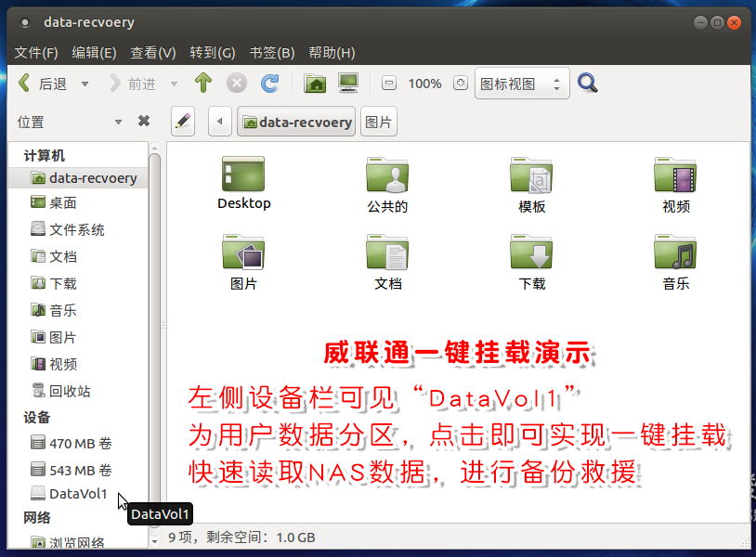Select the 图片 path bar button
This screenshot has width=756, height=557.
pos(379,122)
